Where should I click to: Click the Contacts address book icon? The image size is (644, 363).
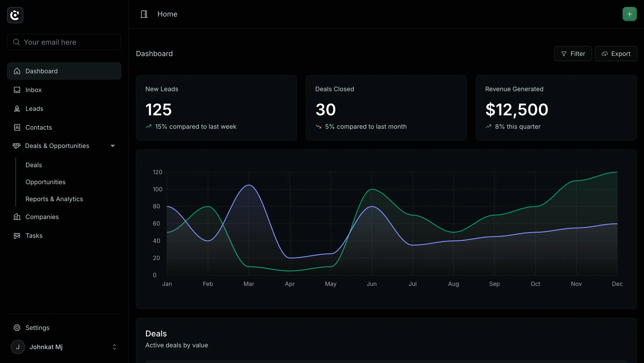click(x=17, y=127)
